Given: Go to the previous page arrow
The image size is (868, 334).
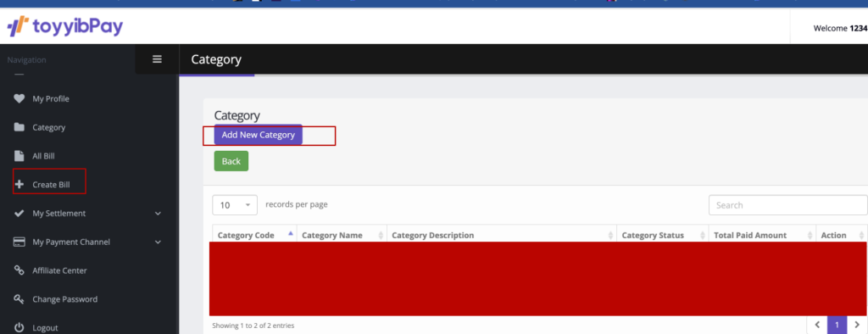Looking at the screenshot, I should coord(817,325).
